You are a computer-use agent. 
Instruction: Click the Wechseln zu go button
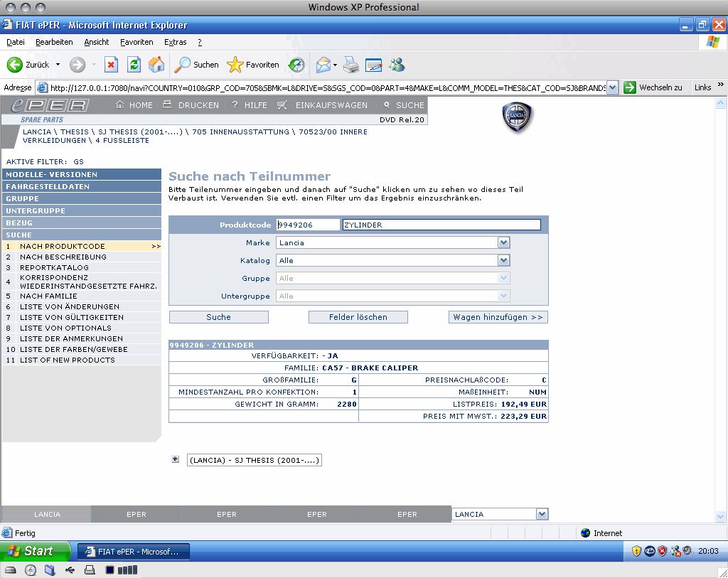tap(653, 87)
